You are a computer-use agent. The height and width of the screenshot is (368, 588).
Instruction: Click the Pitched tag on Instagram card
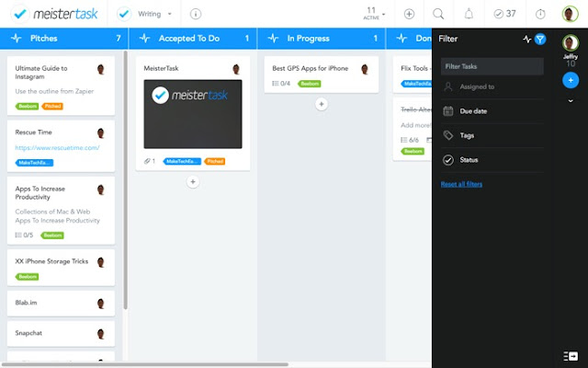pos(52,107)
